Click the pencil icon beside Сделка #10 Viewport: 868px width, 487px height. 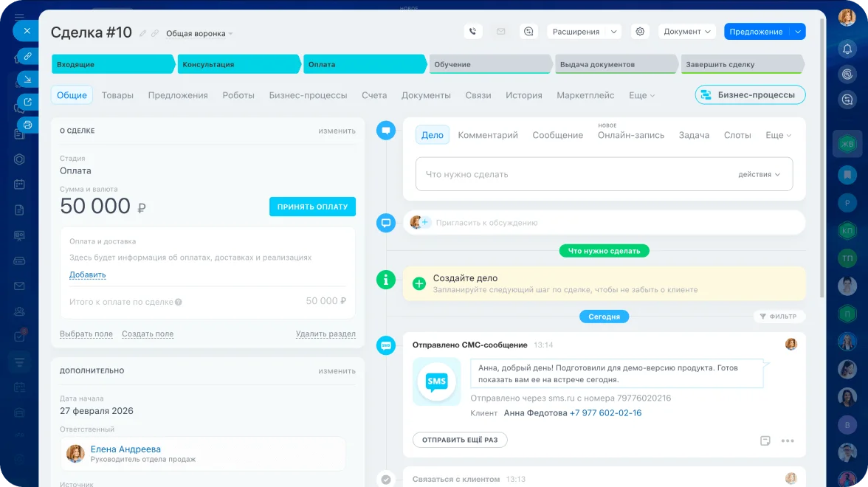tap(143, 33)
